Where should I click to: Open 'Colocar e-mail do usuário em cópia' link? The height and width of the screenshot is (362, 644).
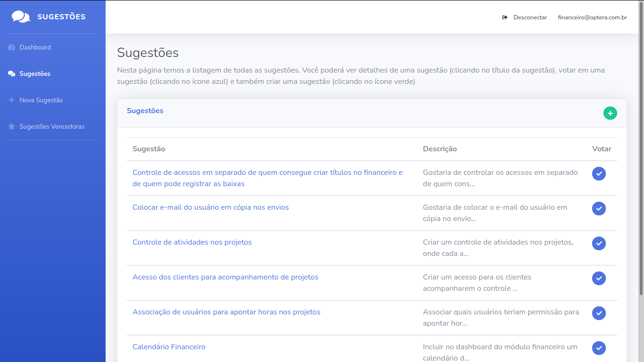[x=210, y=207]
